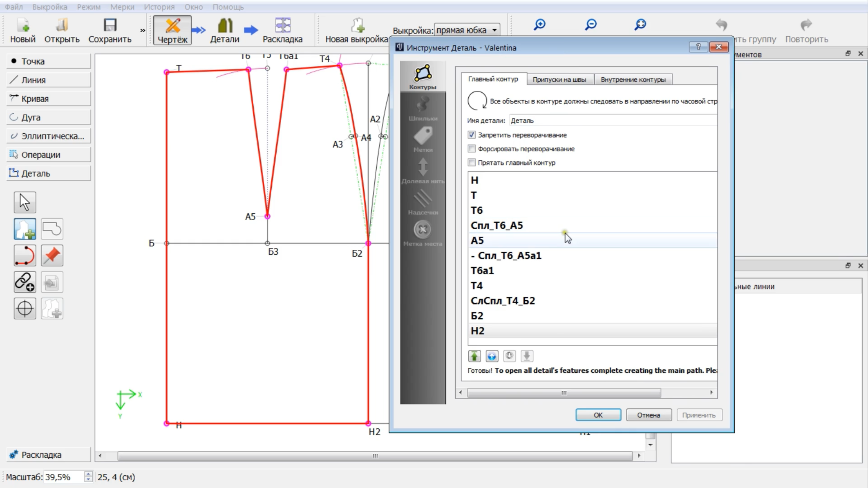Open the Выкройка pattern piece dropdown
Image resolution: width=868 pixels, height=488 pixels.
click(x=467, y=30)
